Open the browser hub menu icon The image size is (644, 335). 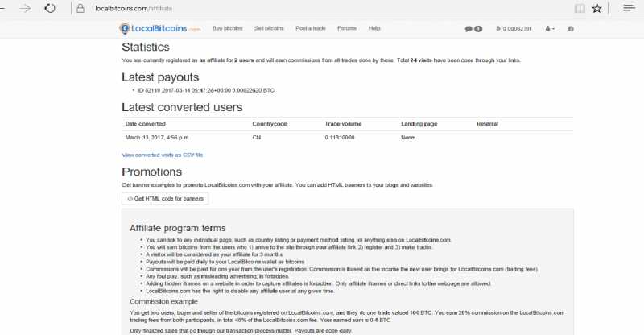click(x=629, y=8)
